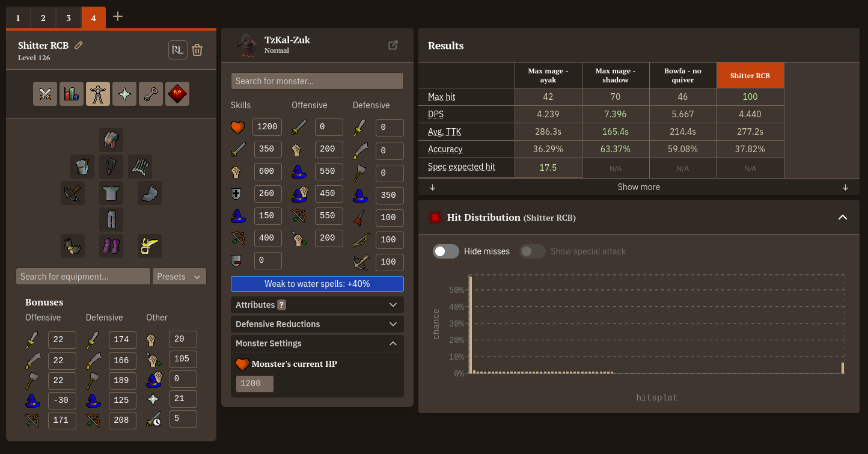This screenshot has height=454, width=868.
Task: Click the necklace slot equipment item
Action: [x=111, y=167]
